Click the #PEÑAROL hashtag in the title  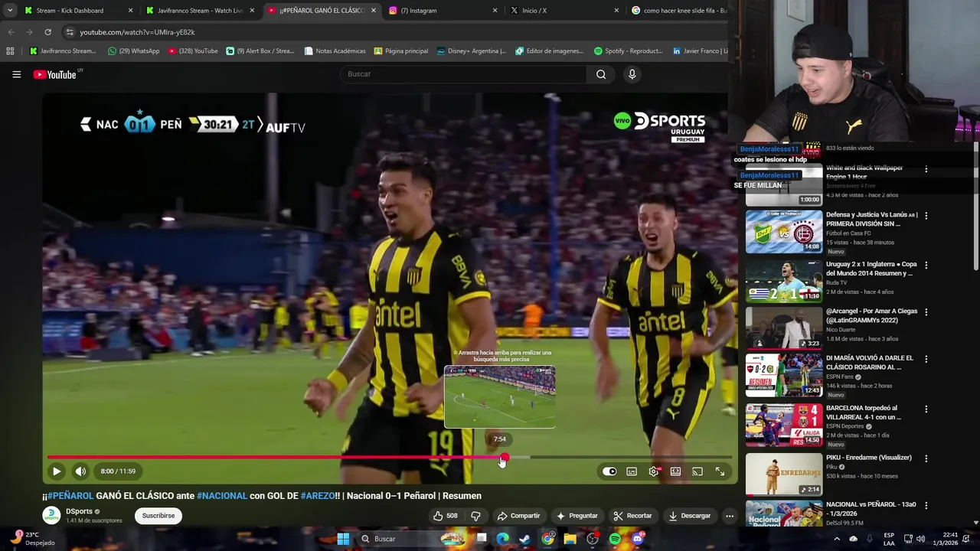(70, 496)
